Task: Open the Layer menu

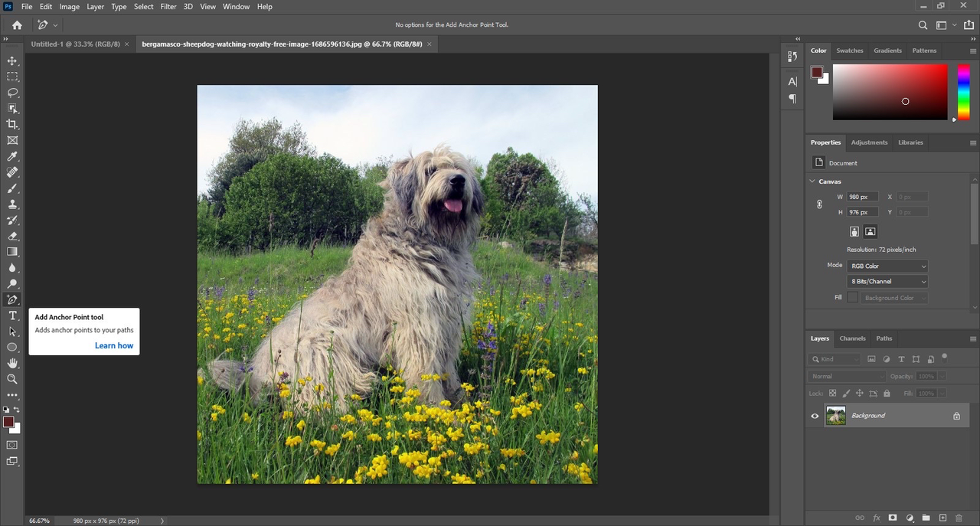Action: click(x=95, y=6)
